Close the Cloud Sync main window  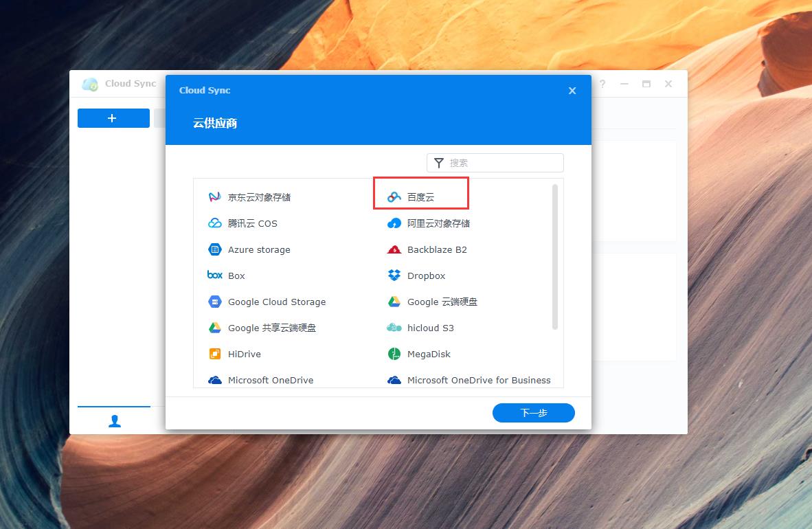[x=668, y=84]
